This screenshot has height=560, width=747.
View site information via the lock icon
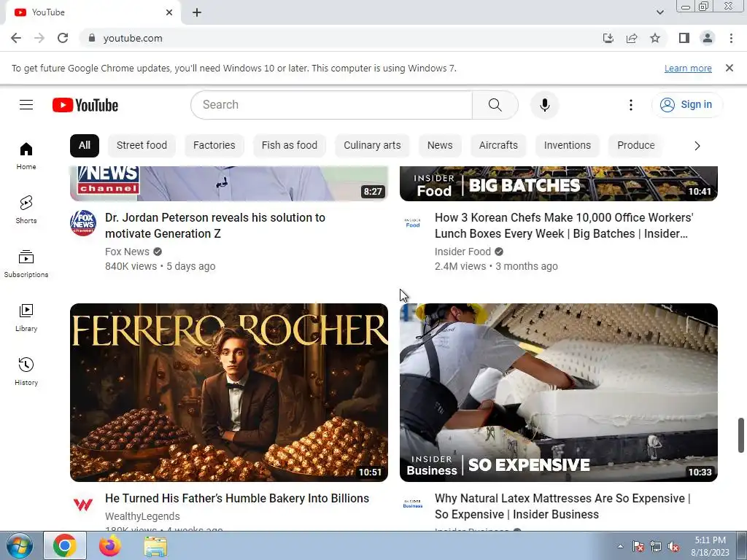pyautogui.click(x=92, y=38)
